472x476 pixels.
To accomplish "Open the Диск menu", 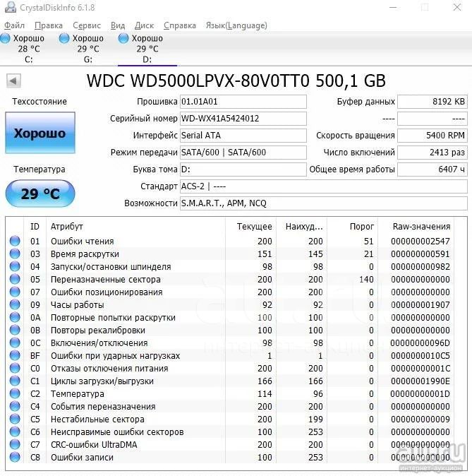I will point(144,25).
